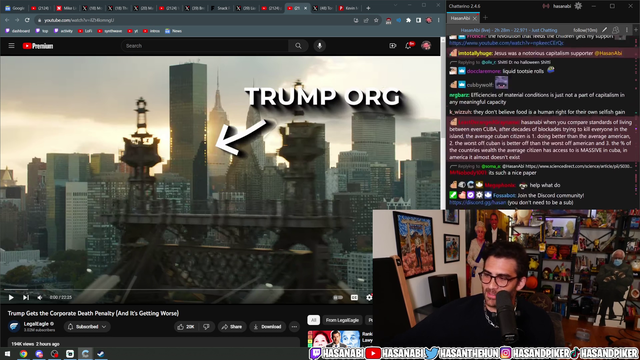Open video player settings gear
The width and height of the screenshot is (640, 360).
[369, 298]
